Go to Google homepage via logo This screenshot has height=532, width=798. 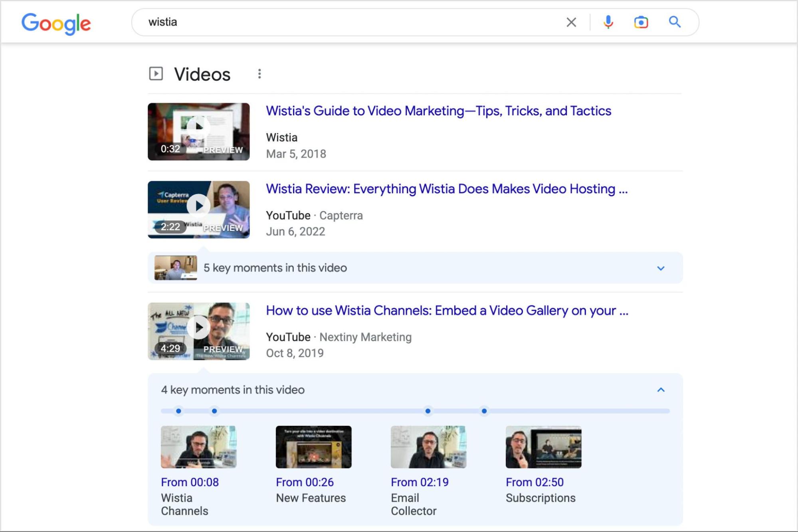click(x=56, y=24)
